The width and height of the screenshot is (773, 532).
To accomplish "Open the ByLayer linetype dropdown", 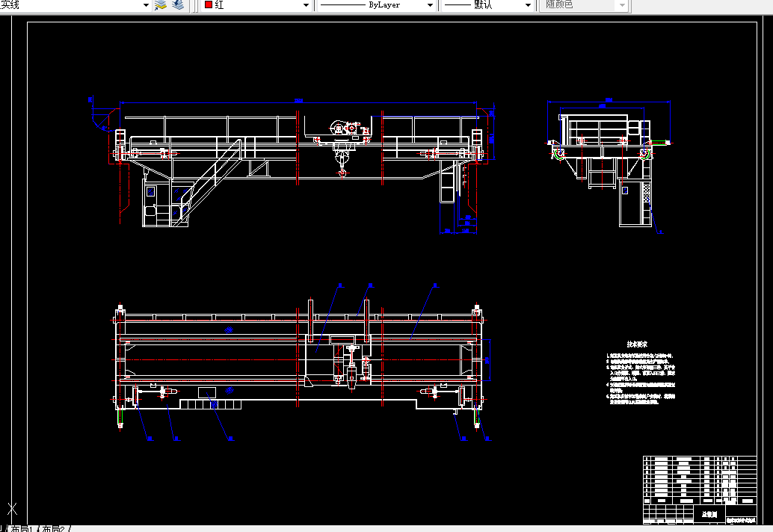I will tap(376, 5).
